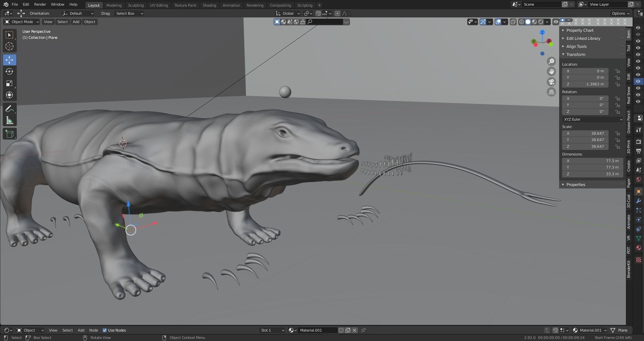
Task: Open the Tool properties tab in Properties editor
Action: (639, 130)
